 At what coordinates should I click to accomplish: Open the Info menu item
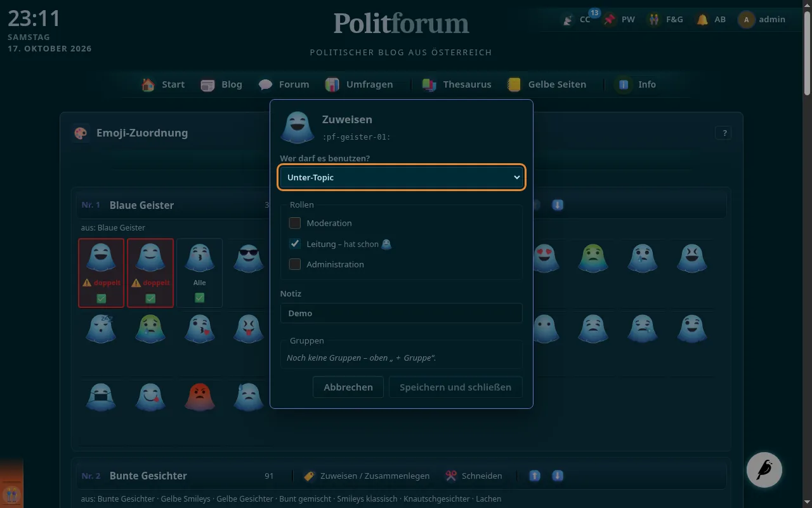635,84
